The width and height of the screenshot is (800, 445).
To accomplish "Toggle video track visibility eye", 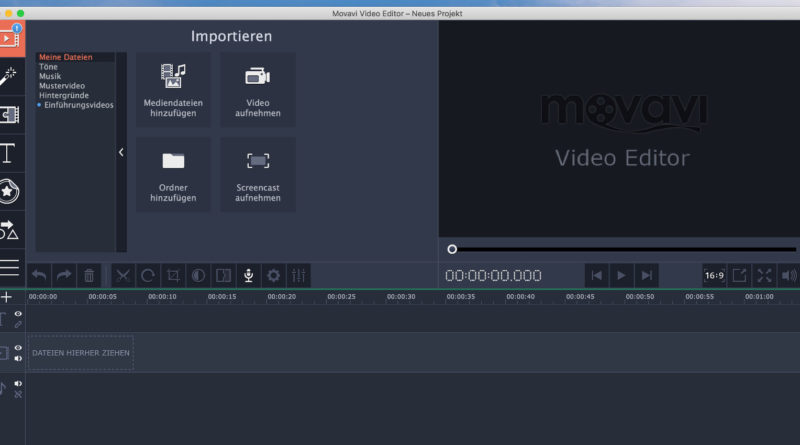I will pos(18,348).
